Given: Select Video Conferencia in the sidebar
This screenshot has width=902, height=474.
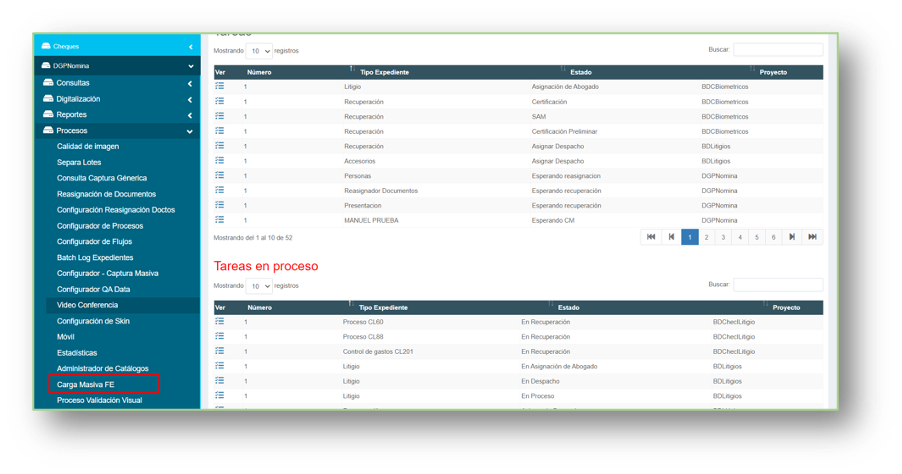Looking at the screenshot, I should click(x=87, y=305).
